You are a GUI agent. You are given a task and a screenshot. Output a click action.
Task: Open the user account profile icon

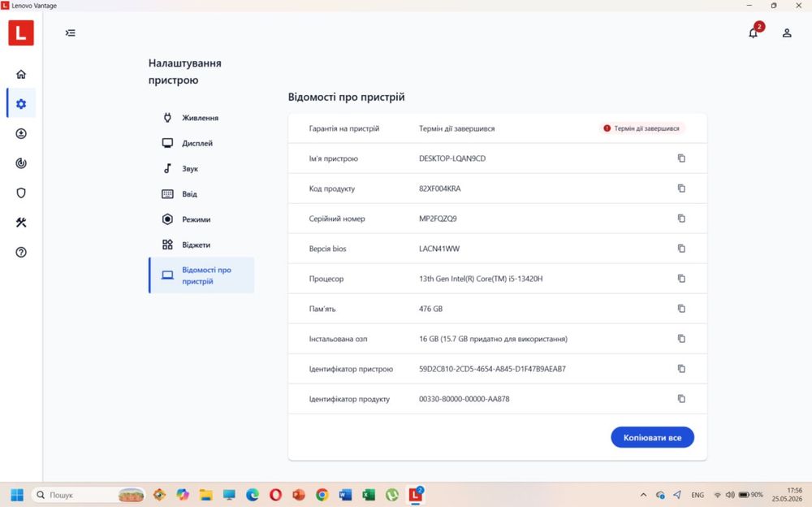pos(787,32)
